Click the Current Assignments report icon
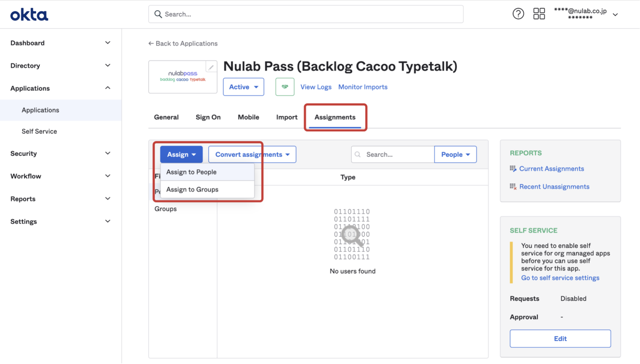The image size is (640, 364). [513, 169]
